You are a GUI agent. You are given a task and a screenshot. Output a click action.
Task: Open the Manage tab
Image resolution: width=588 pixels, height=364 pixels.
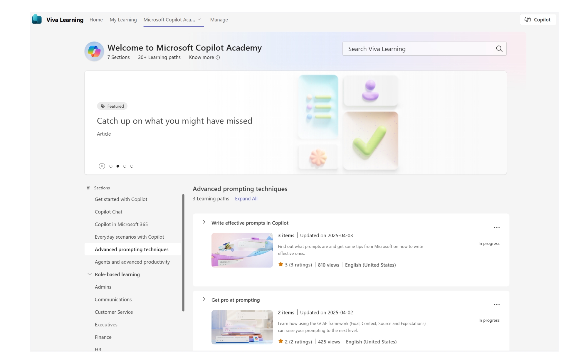(219, 19)
